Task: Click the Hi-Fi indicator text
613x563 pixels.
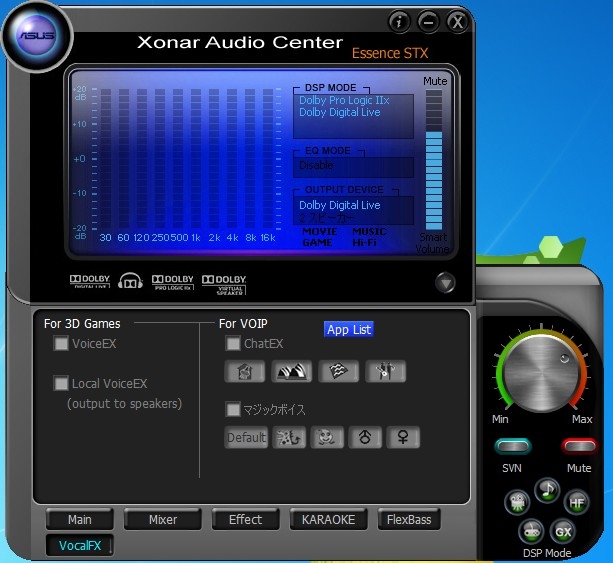Action: 364,242
